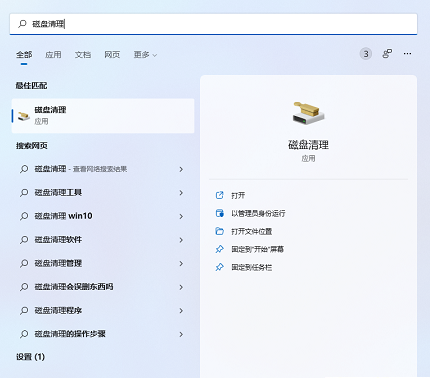Click the admin shield icon beside 以管理员身份运行
The width and height of the screenshot is (430, 378).
tap(219, 213)
